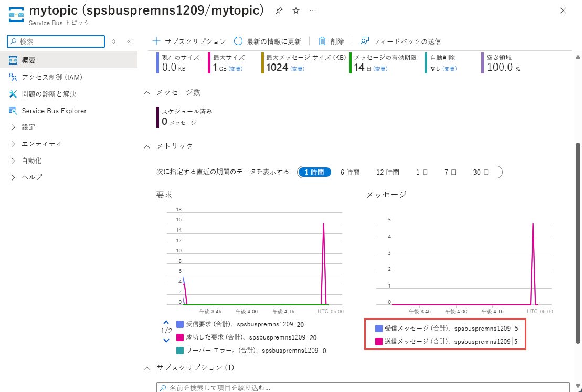Click the 受信メッセージ legend color swatch
The width and height of the screenshot is (582, 392).
379,329
